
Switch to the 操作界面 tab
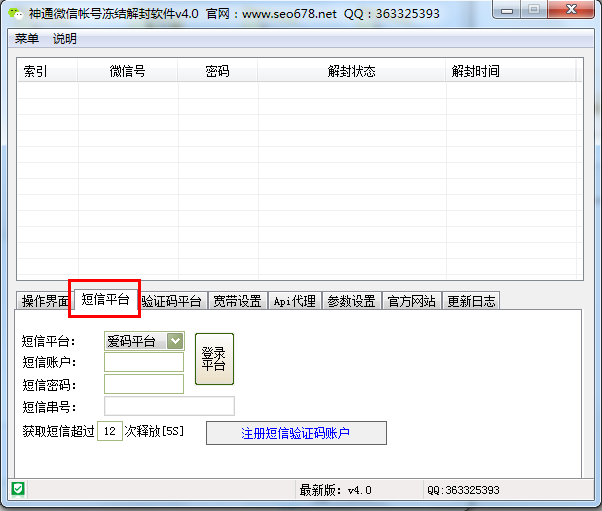click(x=45, y=301)
